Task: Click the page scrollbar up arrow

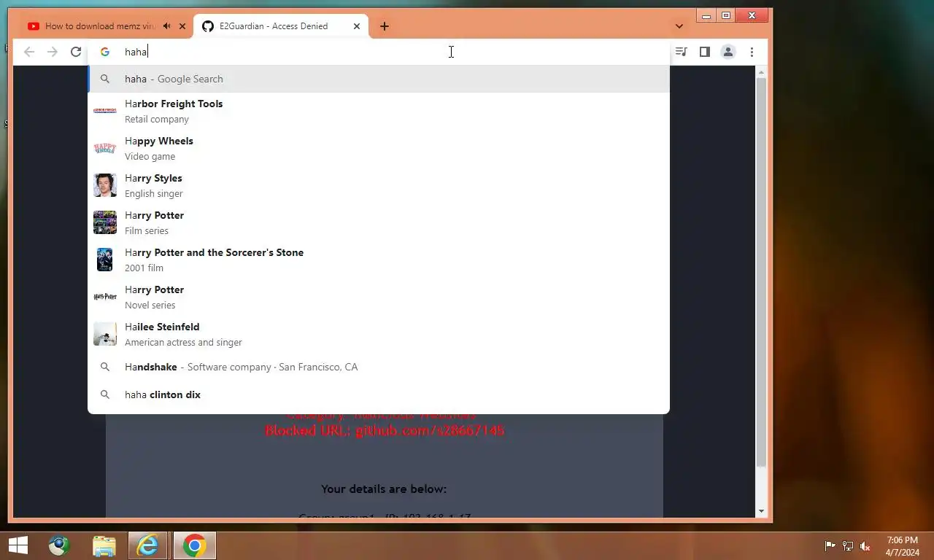Action: 761,72
